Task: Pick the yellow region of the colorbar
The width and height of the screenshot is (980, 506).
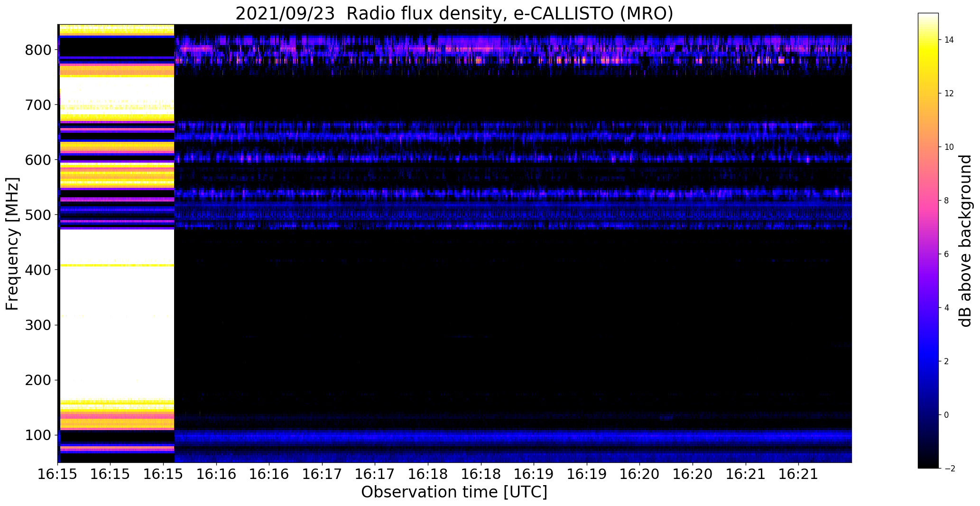Action: click(928, 57)
